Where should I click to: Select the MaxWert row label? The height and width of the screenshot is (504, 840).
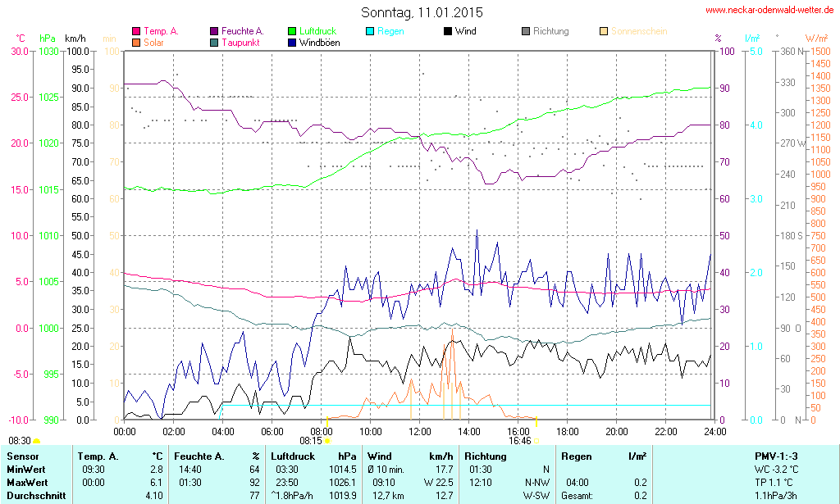tap(28, 483)
